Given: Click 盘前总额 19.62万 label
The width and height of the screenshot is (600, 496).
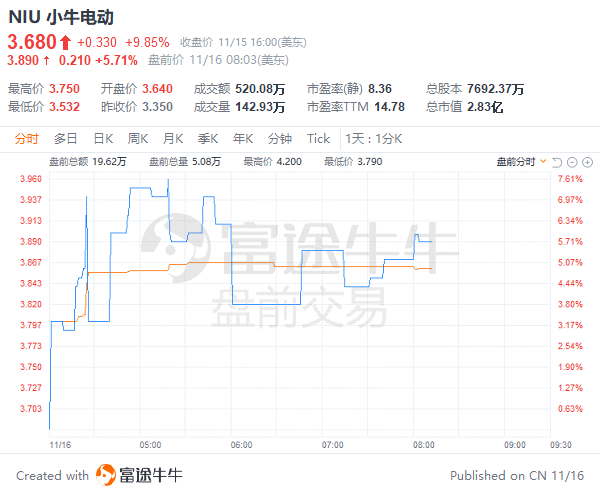Looking at the screenshot, I should [x=88, y=162].
